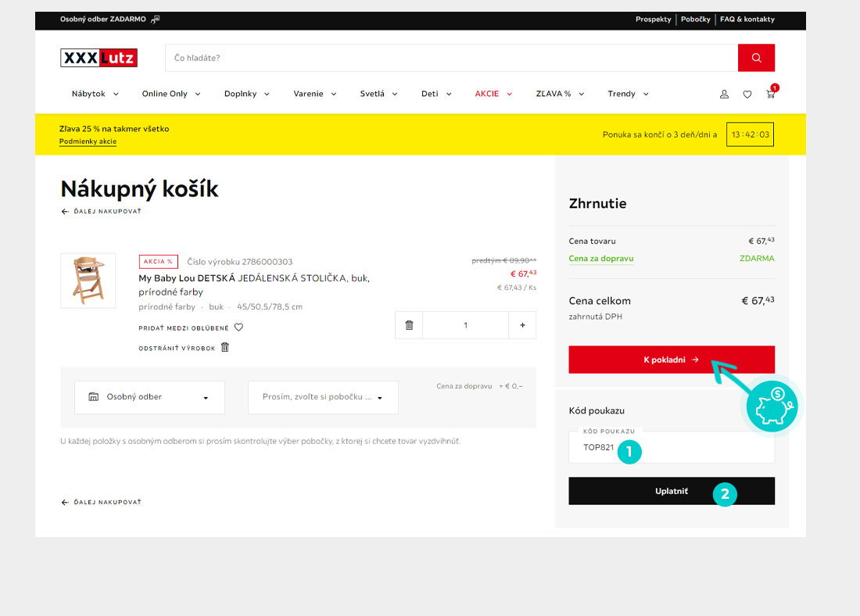Click the bottom Ďalej nakupovať arrow
Image resolution: width=860 pixels, height=616 pixels.
click(65, 502)
